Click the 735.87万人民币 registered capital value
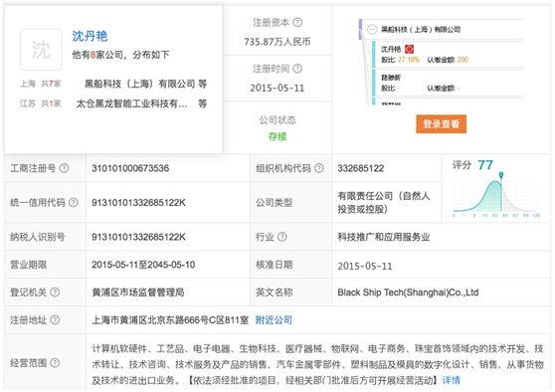This screenshot has width=555, height=392. coord(277,42)
